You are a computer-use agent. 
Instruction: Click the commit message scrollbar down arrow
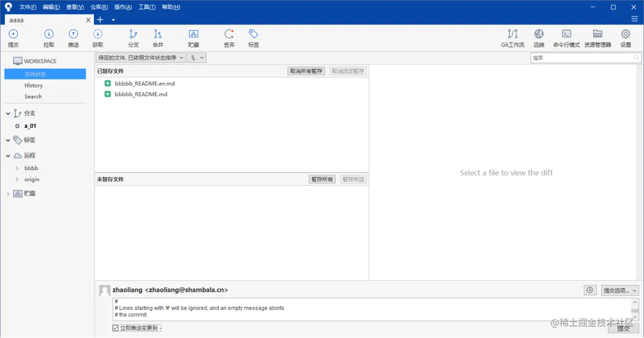click(x=635, y=317)
